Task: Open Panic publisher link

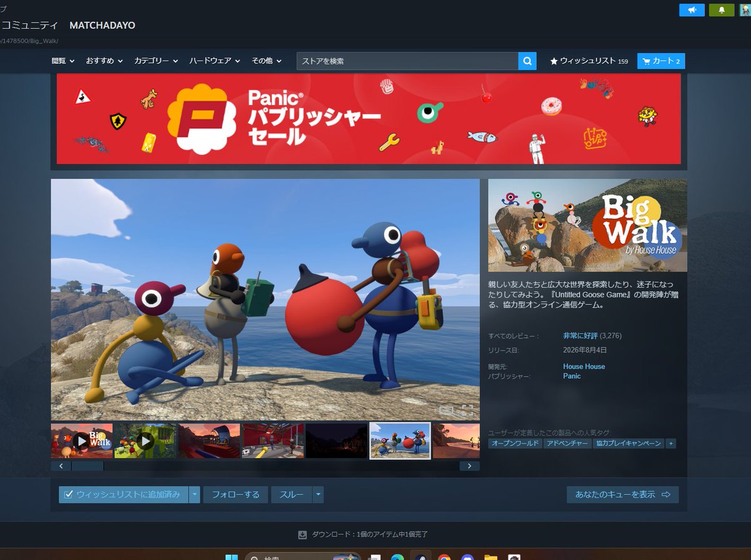Action: (x=572, y=376)
